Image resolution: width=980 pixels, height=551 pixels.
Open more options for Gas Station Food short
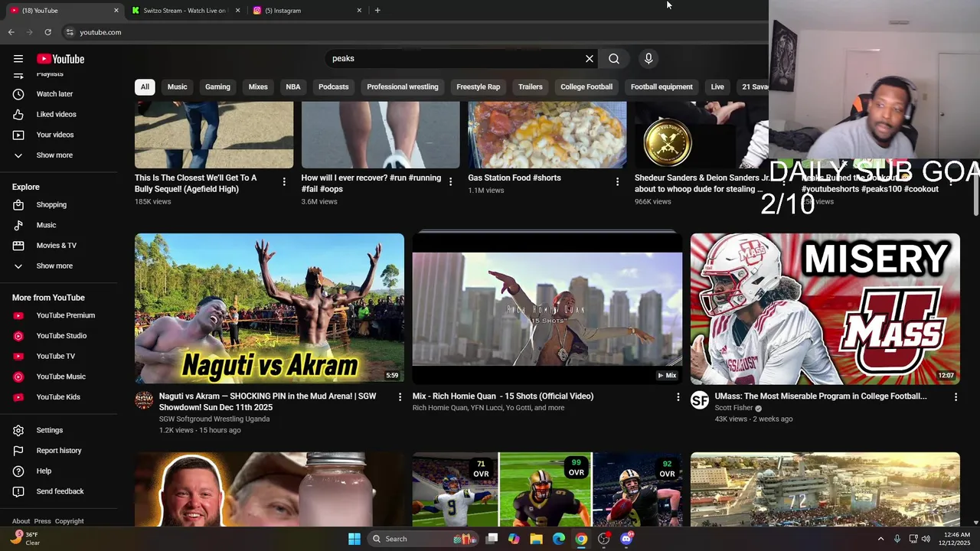(x=617, y=181)
